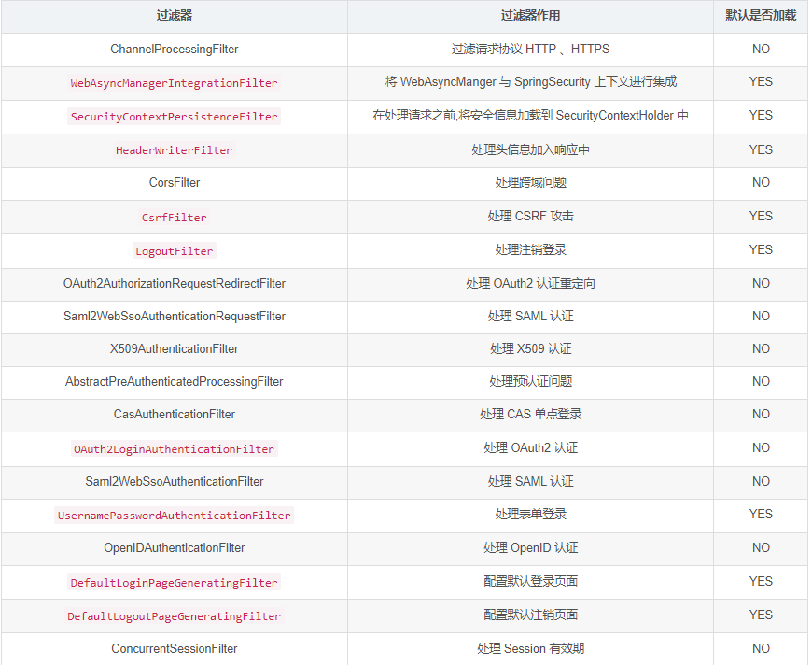Click YES in WebAsyncManagerIntegrationFilter row
The height and width of the screenshot is (665, 812).
761,82
